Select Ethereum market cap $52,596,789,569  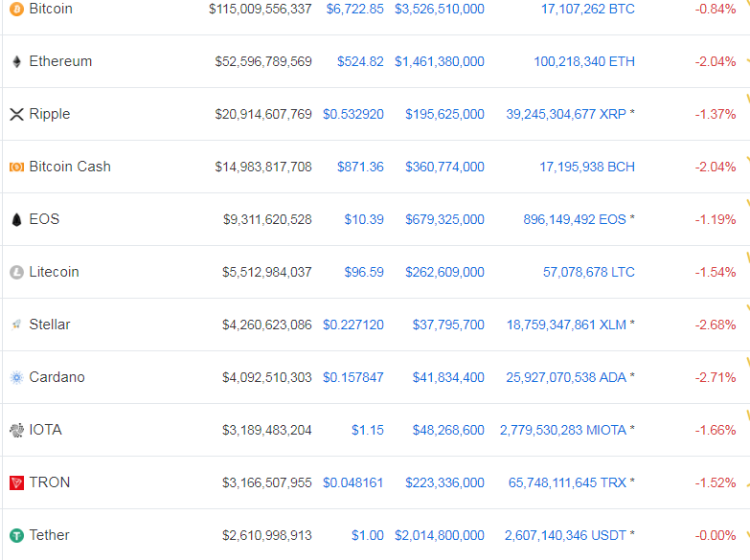point(263,61)
